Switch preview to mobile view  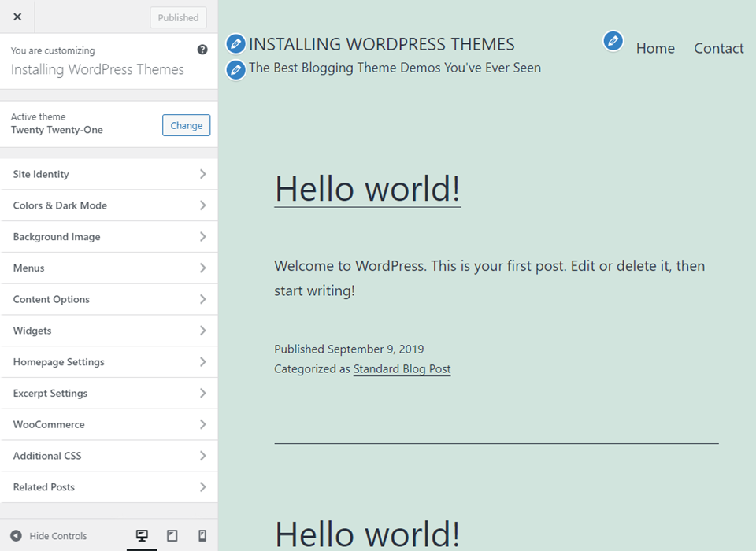202,536
